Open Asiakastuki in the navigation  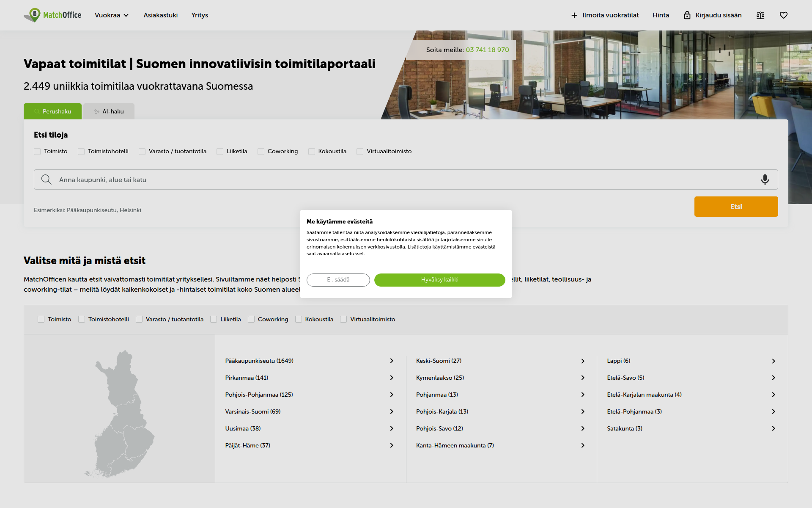pos(161,15)
